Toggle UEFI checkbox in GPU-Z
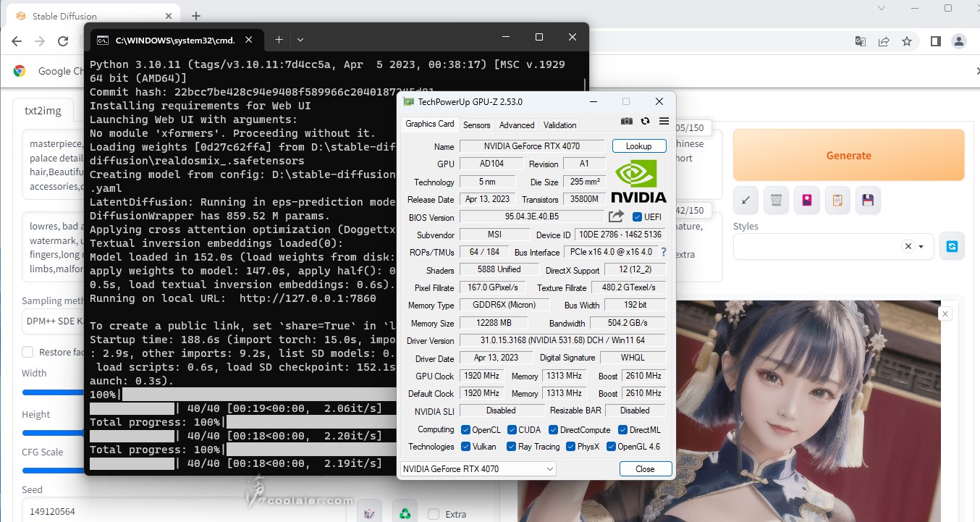This screenshot has height=522, width=980. pyautogui.click(x=637, y=217)
